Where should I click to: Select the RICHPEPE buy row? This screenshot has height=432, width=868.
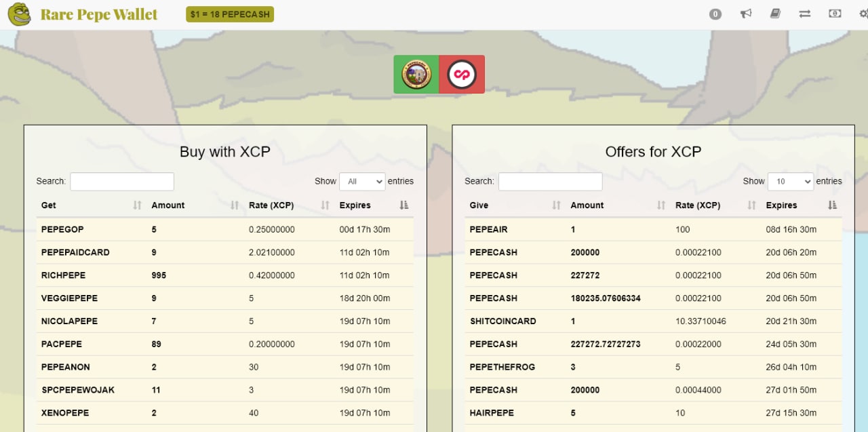tap(225, 275)
